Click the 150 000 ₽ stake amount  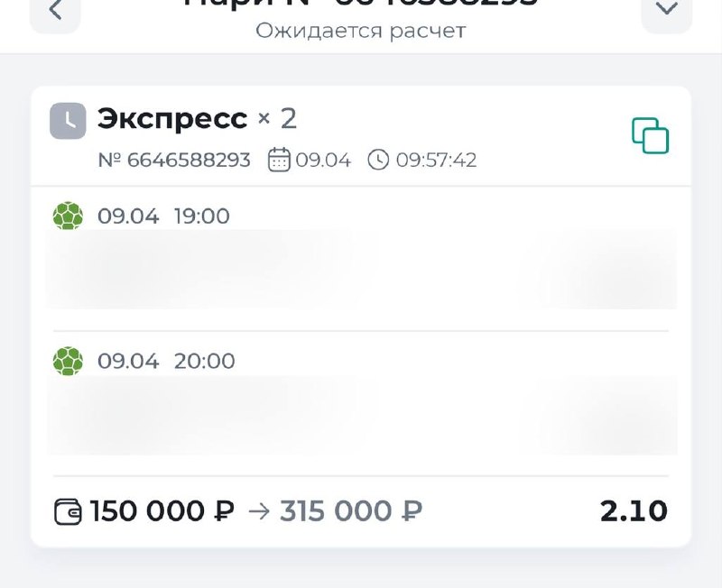[162, 511]
